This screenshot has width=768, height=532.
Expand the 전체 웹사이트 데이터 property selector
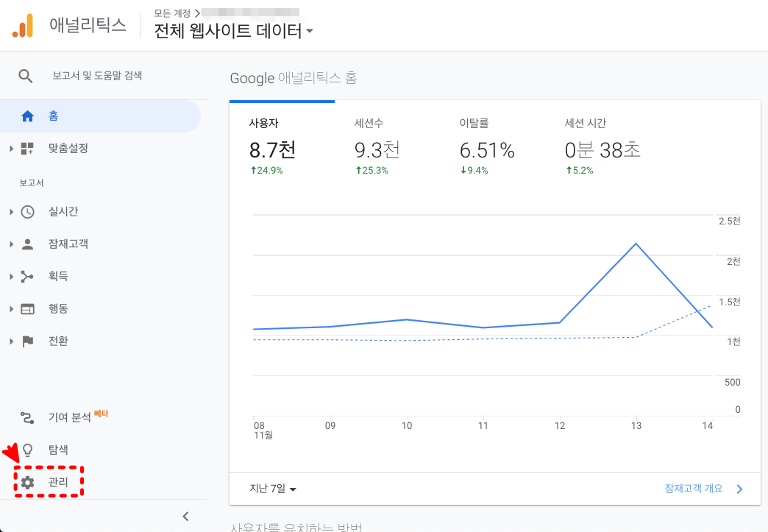(x=232, y=31)
